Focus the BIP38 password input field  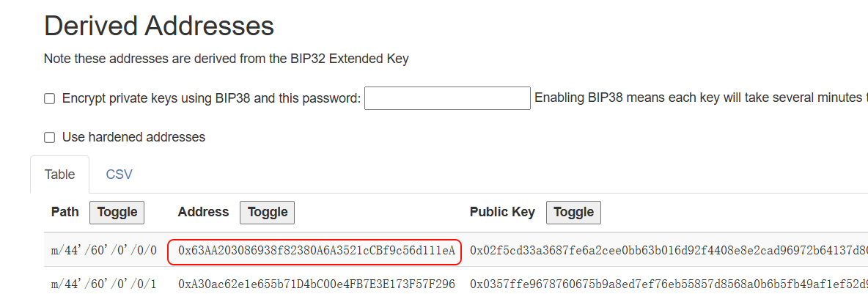(447, 98)
